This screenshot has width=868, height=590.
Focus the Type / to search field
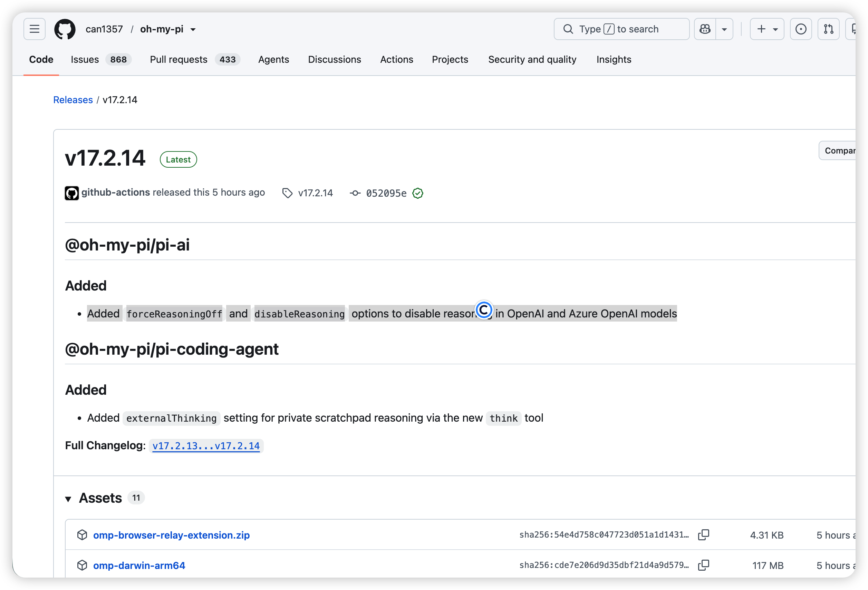621,29
